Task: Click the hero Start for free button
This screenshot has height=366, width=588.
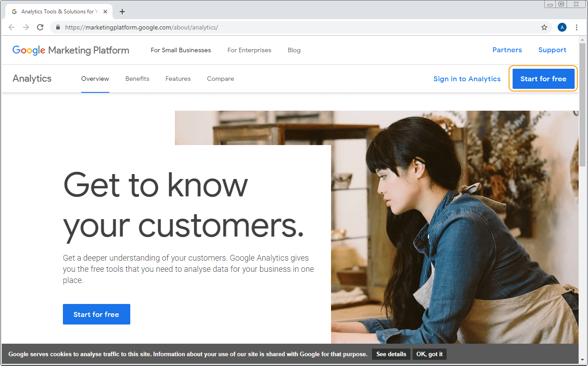Action: tap(96, 314)
